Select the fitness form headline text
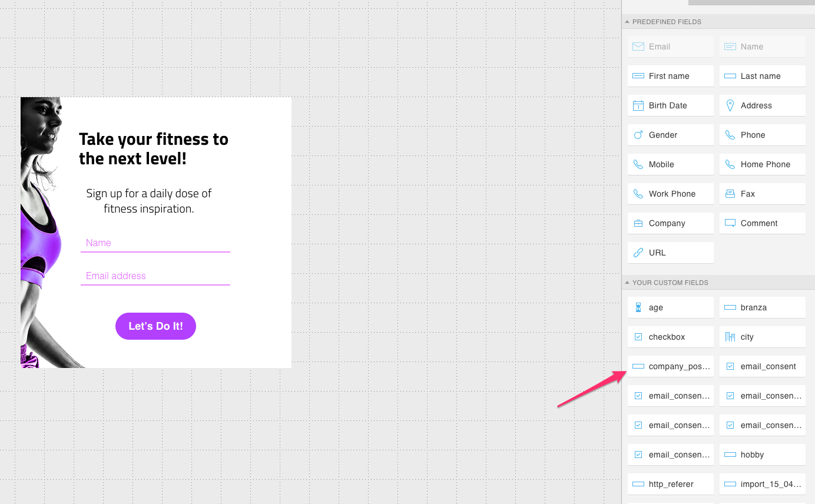 [x=154, y=148]
